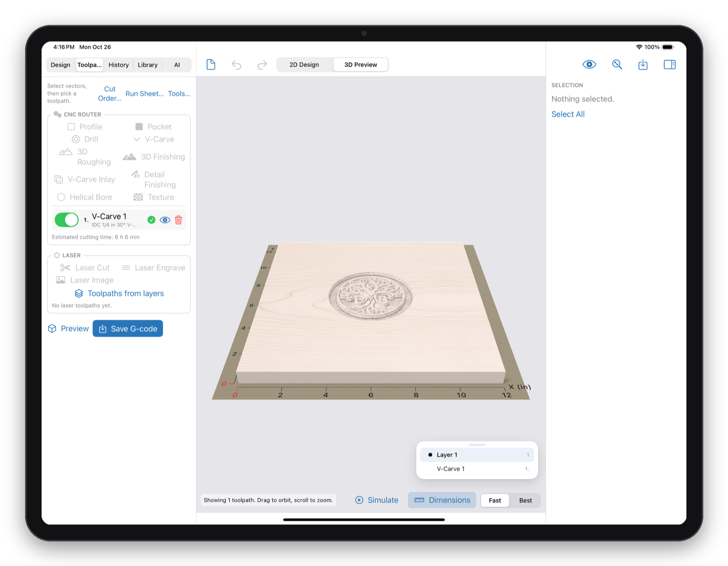The height and width of the screenshot is (566, 728).
Task: Disable the V-Carve 1 toolpath switch
Action: coord(66,220)
